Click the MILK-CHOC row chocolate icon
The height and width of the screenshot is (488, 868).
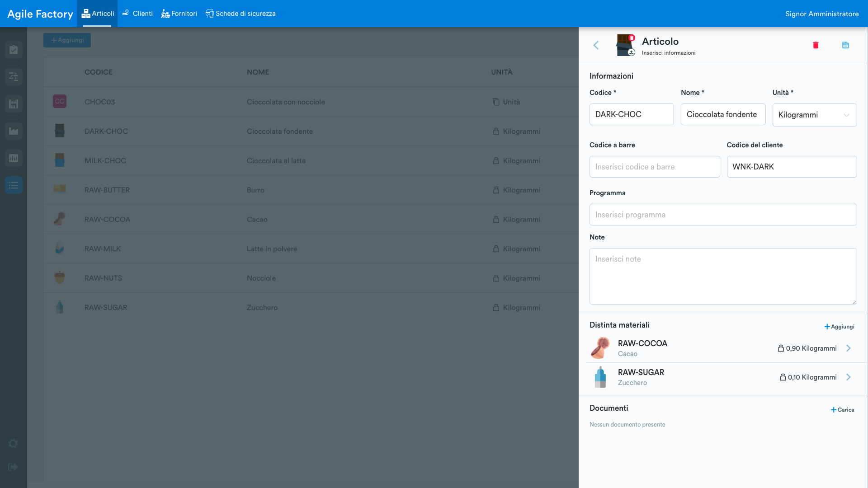pos(60,160)
